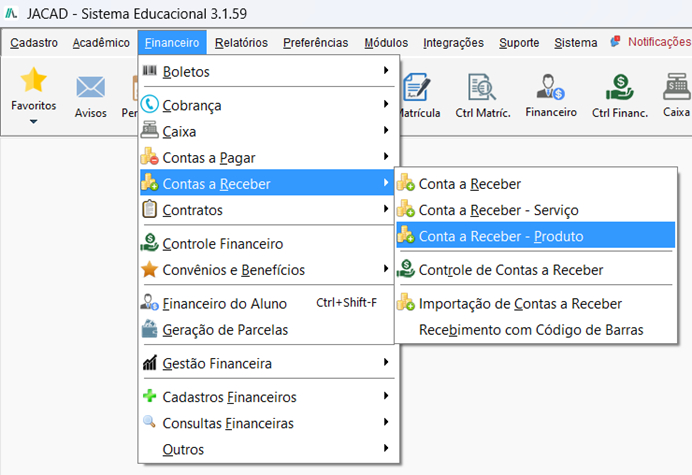Open the Sistema menu
Image resolution: width=692 pixels, height=475 pixels.
pos(575,42)
